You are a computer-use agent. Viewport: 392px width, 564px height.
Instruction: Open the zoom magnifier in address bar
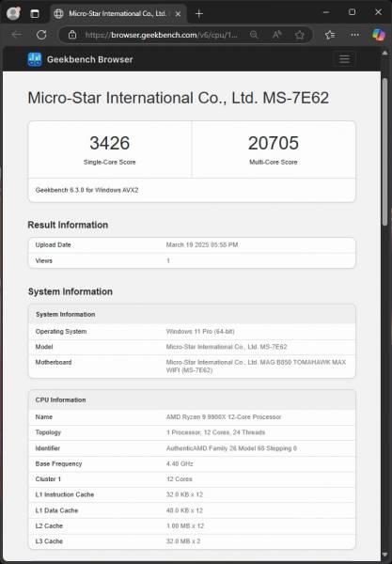[x=254, y=35]
